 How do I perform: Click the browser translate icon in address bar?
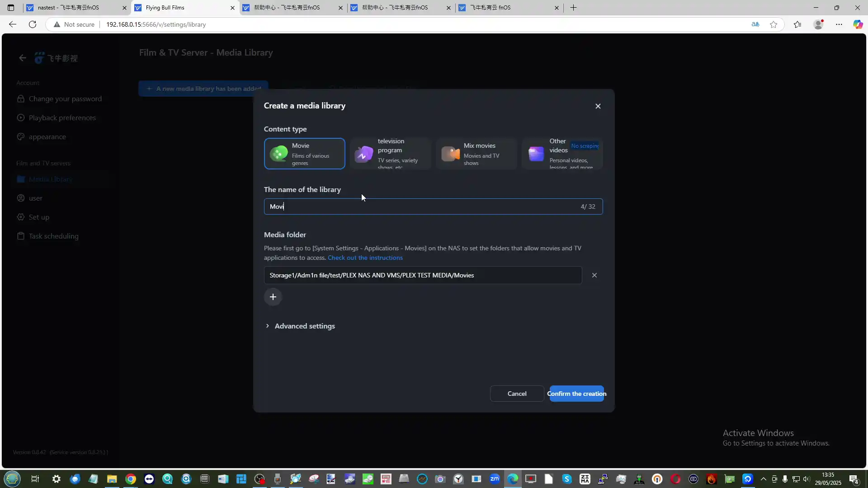[x=755, y=24]
